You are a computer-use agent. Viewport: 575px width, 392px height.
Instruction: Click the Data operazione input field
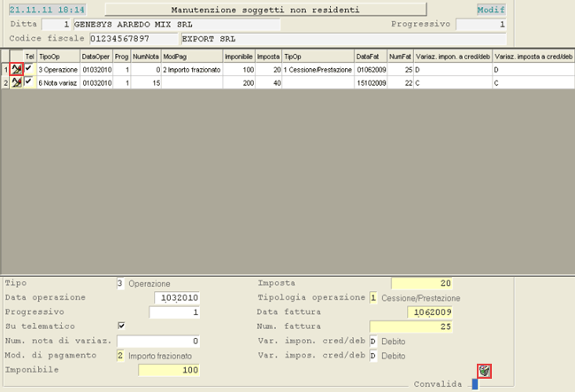coord(177,298)
